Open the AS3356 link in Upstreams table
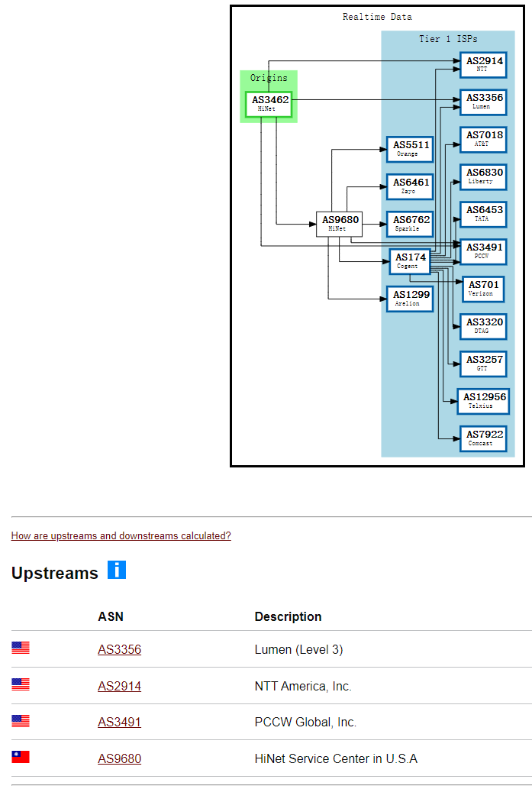Image resolution: width=532 pixels, height=789 pixels. [x=120, y=649]
